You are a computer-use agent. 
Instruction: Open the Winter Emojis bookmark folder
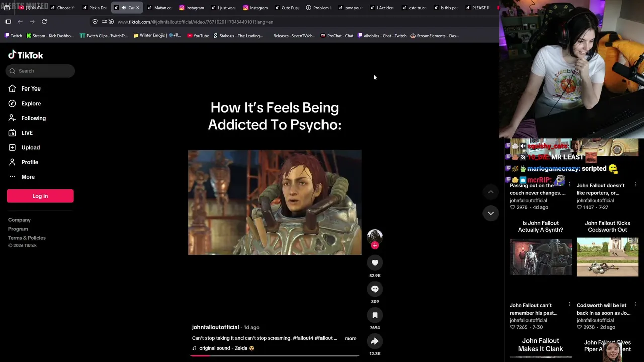157,36
